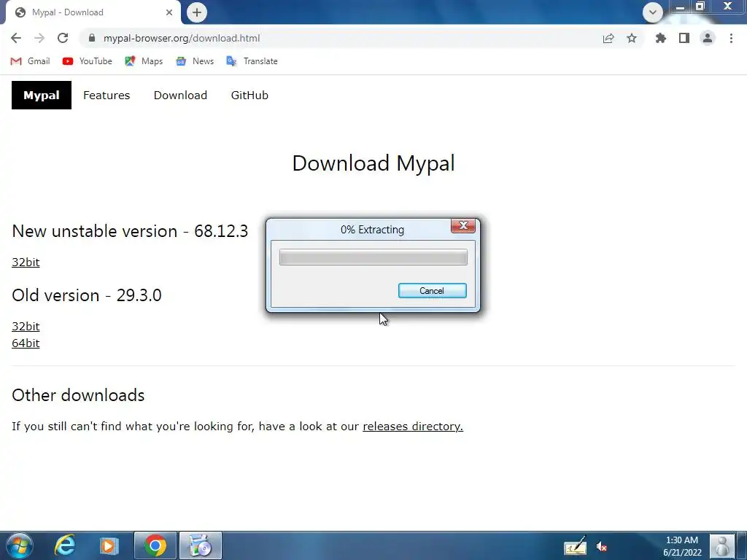Open the Chrome three-dot menu
This screenshot has height=560, width=747.
pos(731,38)
